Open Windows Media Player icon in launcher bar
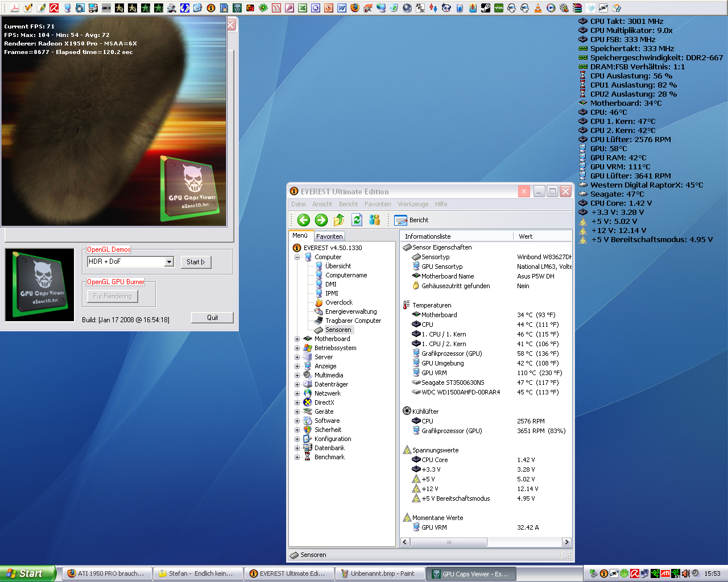 click(551, 7)
